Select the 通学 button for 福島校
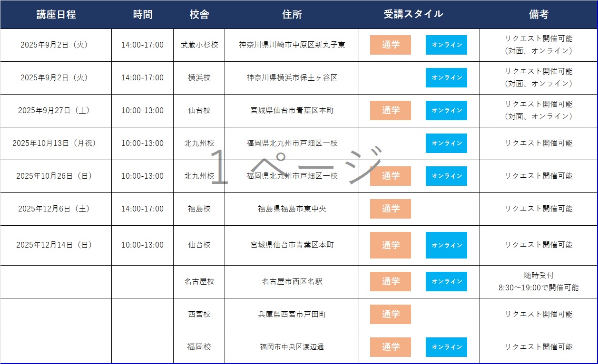The image size is (598, 364). point(391,209)
